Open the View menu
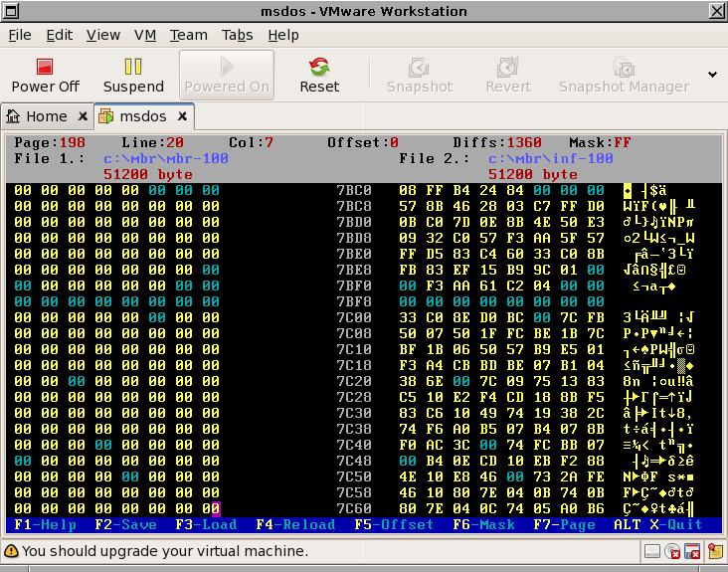The height and width of the screenshot is (572, 728). [x=103, y=35]
